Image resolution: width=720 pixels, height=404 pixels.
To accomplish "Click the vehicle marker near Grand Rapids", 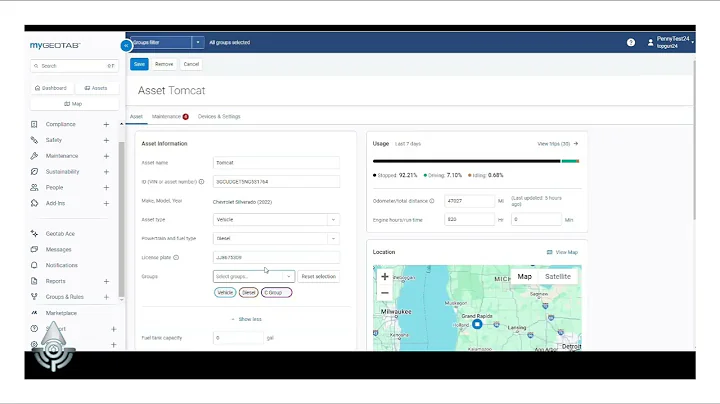I will [x=477, y=324].
